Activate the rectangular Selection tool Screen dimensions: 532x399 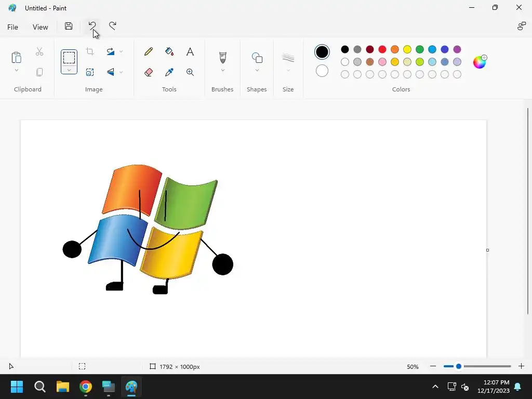pos(69,58)
